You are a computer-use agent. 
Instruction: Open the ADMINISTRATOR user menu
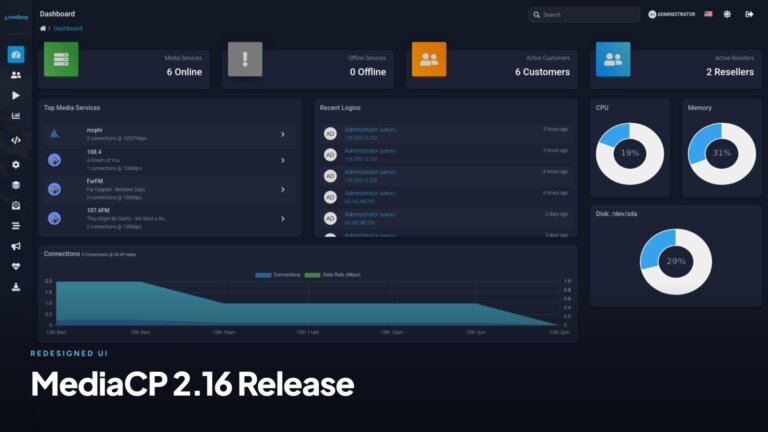672,15
